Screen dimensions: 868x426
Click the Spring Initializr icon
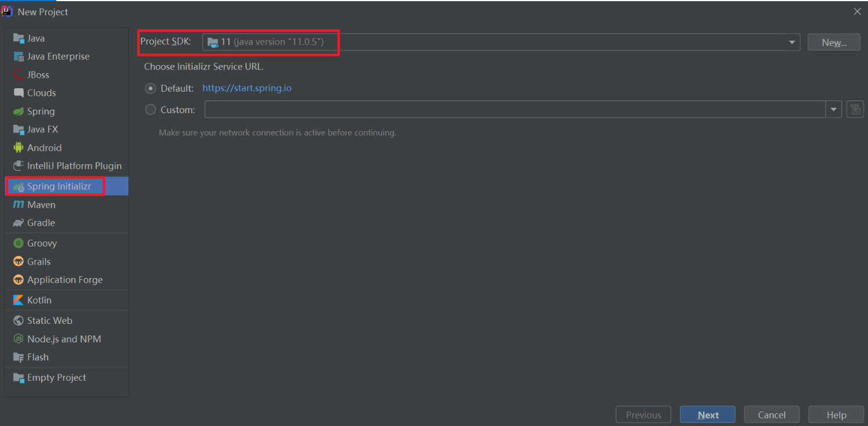(x=19, y=187)
